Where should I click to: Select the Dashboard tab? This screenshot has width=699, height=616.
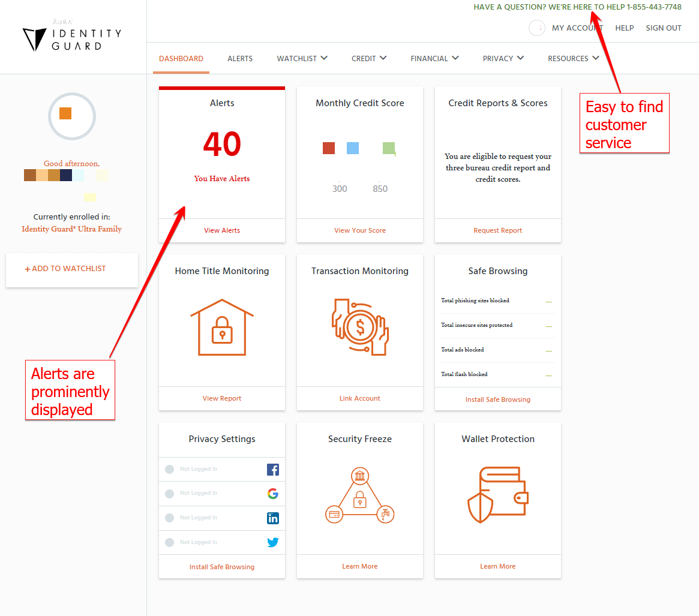[x=181, y=58]
